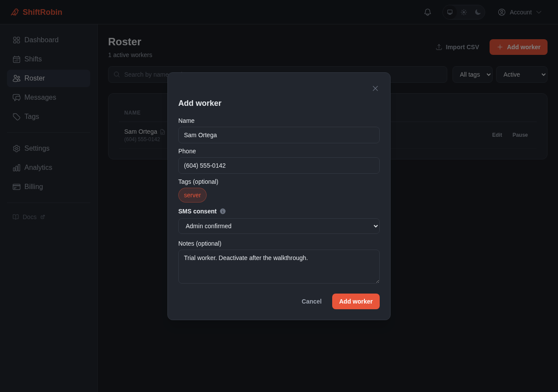This screenshot has height=392, width=558.
Task: Open Analytics in sidebar
Action: pyautogui.click(x=48, y=168)
